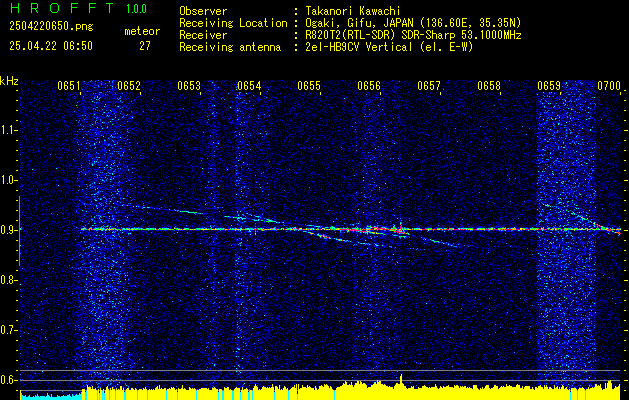
Task: Click the 0656 time marker
Action: [x=369, y=86]
